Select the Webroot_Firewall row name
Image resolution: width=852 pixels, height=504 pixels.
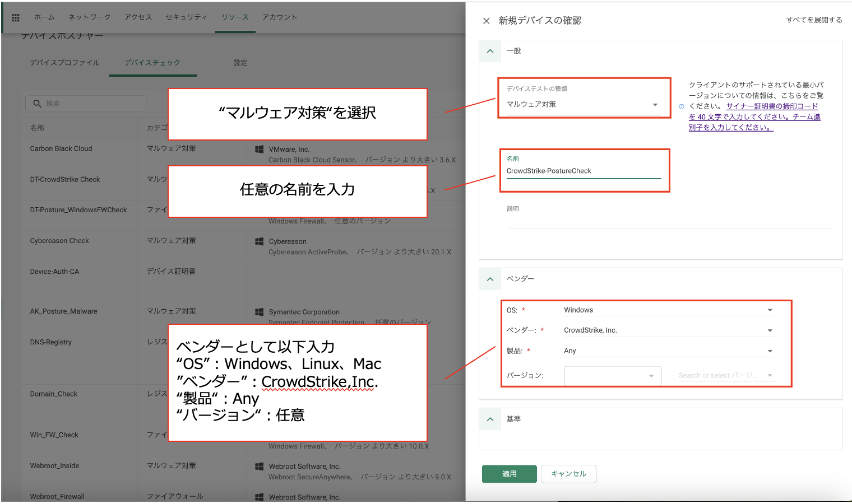tap(57, 497)
